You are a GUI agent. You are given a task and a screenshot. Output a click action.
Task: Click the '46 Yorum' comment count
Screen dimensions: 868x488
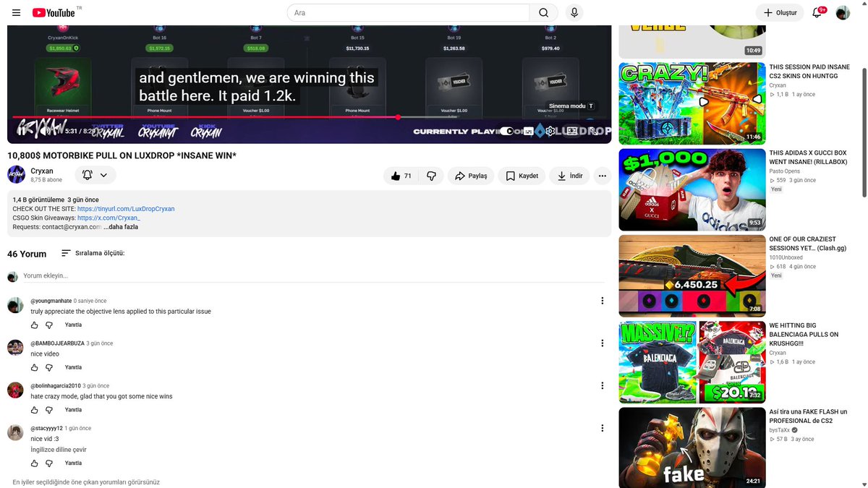pos(27,254)
